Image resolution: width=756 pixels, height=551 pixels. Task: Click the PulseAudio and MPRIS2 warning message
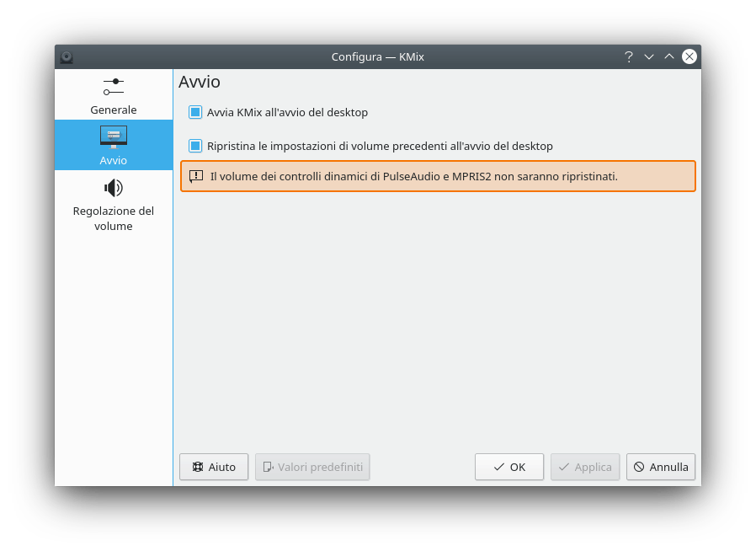click(413, 177)
